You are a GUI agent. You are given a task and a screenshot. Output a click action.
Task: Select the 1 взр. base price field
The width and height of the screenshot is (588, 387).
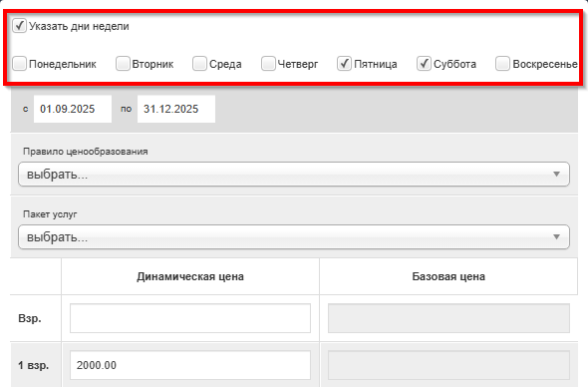click(448, 365)
